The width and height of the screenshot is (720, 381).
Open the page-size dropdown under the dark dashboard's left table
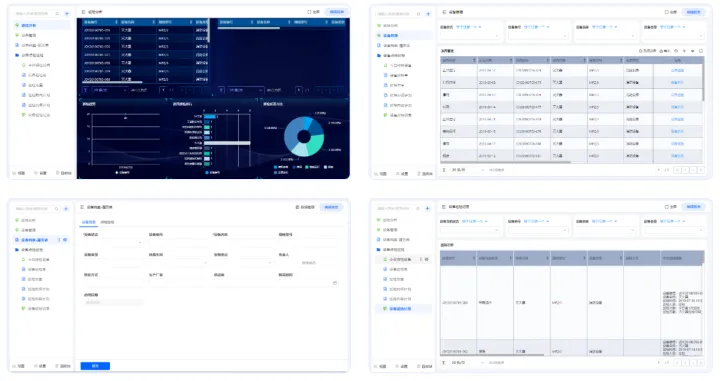click(x=110, y=90)
